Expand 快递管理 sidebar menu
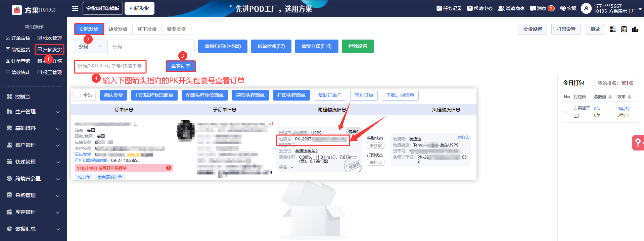This screenshot has width=644, height=241. coord(34,162)
